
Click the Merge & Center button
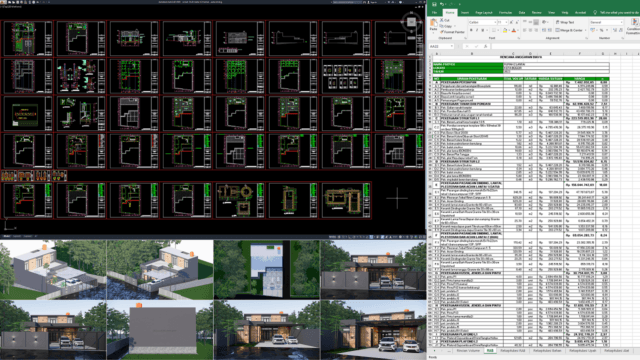click(x=569, y=30)
